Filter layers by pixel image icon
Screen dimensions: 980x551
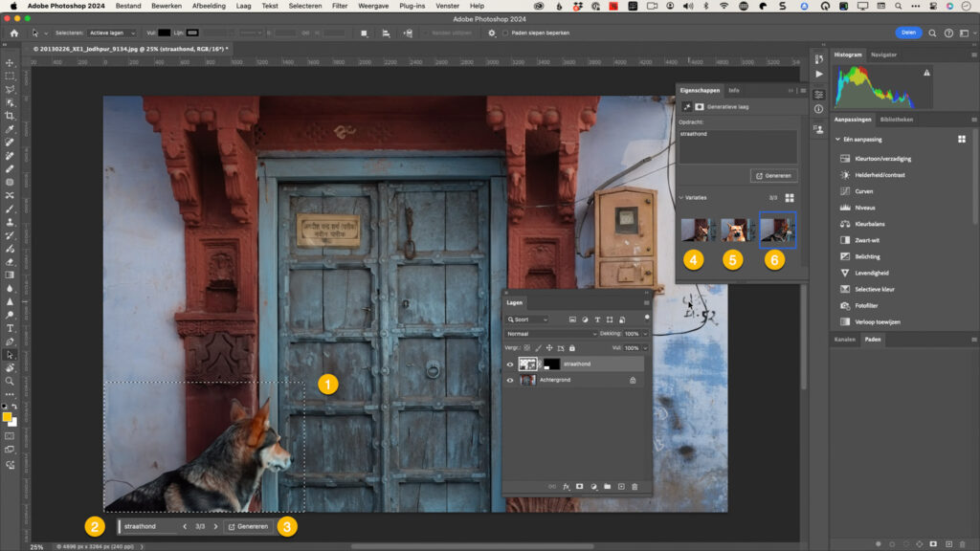point(572,320)
